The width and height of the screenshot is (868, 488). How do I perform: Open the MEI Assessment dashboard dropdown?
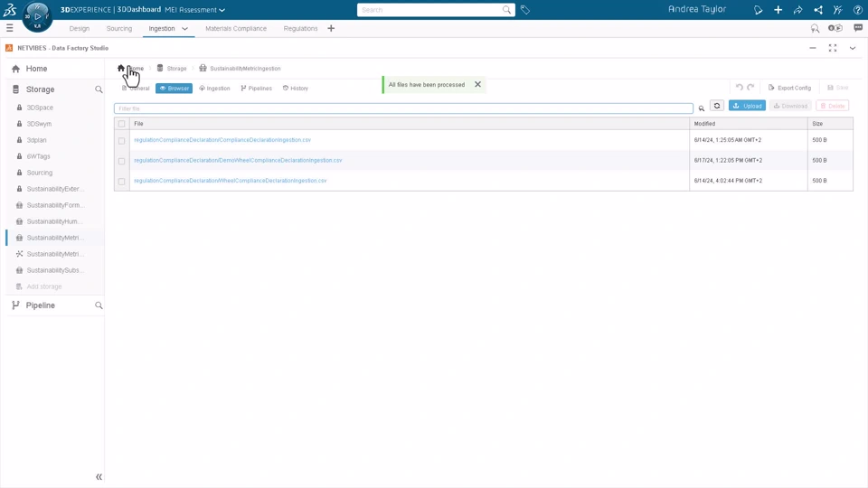click(x=195, y=10)
